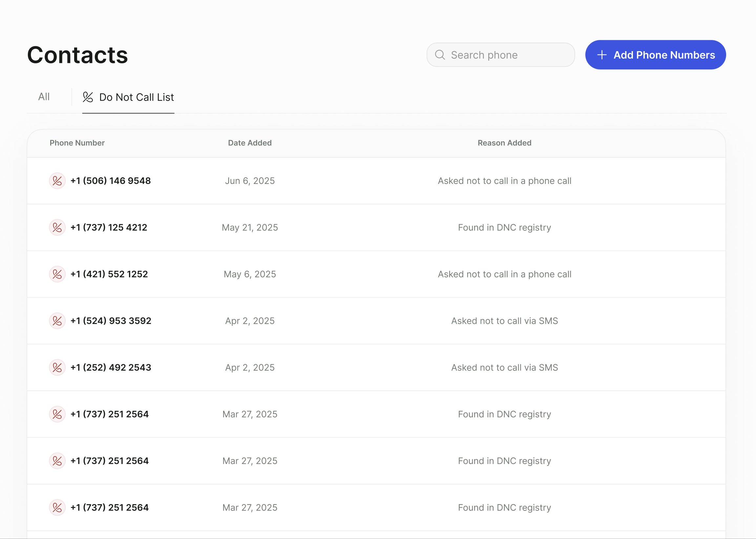Click Found in DNC registry for +1 (737) 125 4212

coord(505,228)
